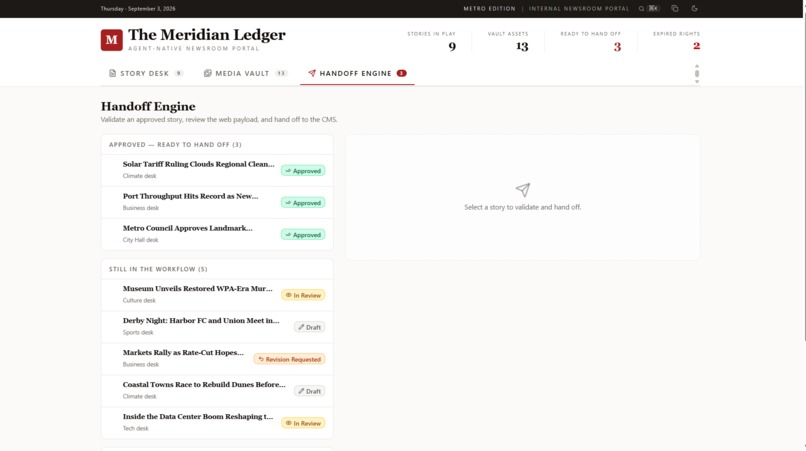This screenshot has height=451, width=806.
Task: Click the Handoff Engine page heading
Action: 148,106
